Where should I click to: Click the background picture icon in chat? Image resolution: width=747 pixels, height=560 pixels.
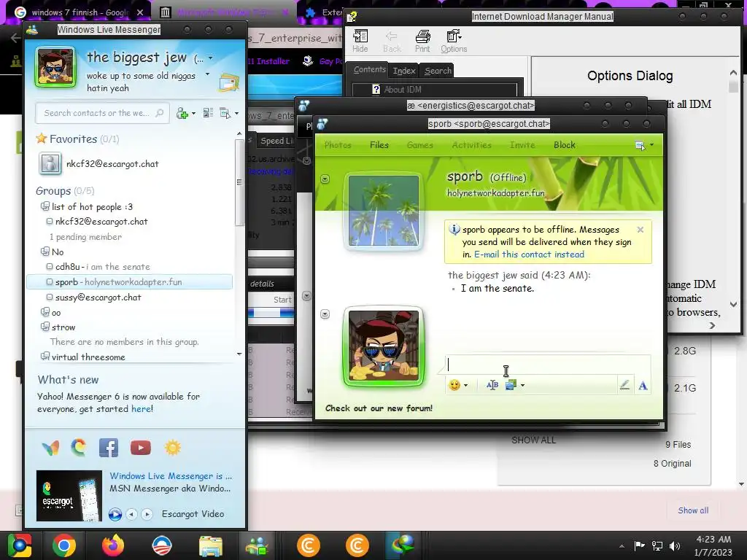pyautogui.click(x=511, y=385)
